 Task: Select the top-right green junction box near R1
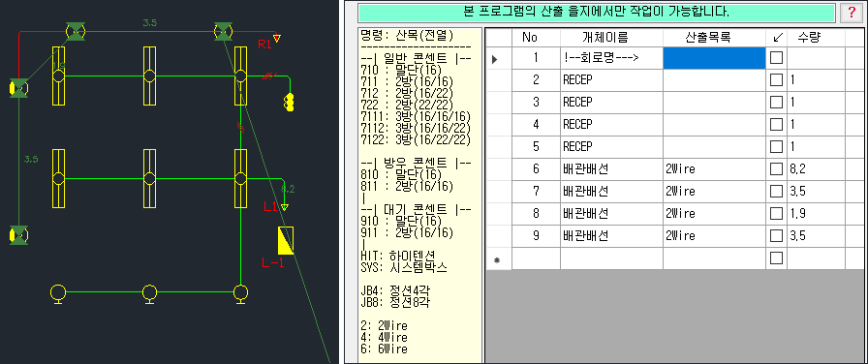224,31
